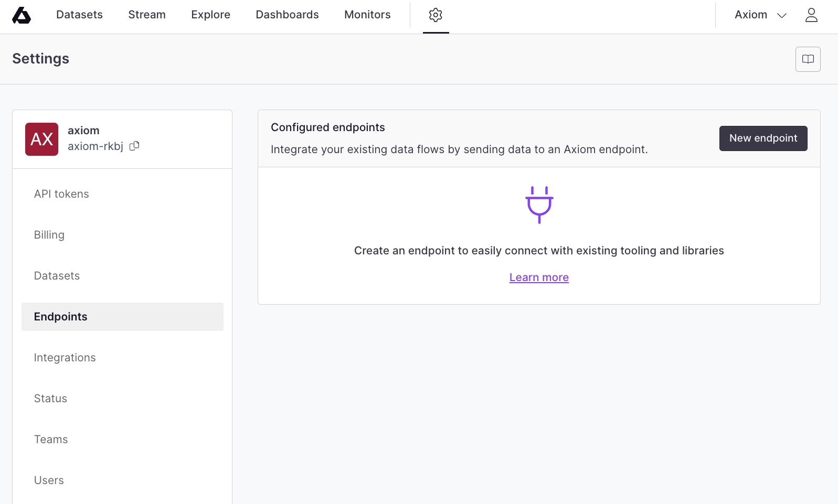Open the settings gear icon
The width and height of the screenshot is (838, 504).
pos(436,15)
